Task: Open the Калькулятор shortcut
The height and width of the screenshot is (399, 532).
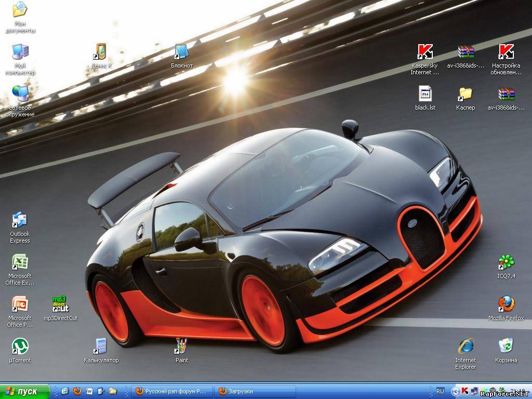Action: 101,347
